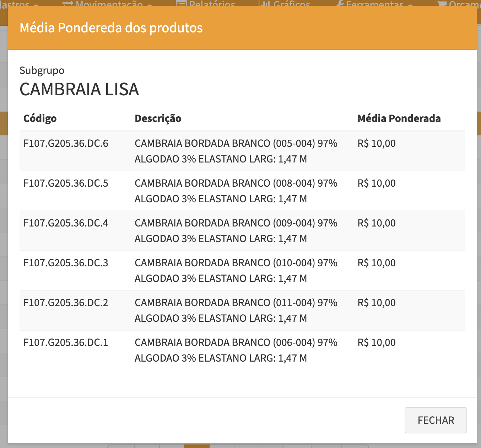This screenshot has width=481, height=448.
Task: Click the Ferramentas wrench icon
Action: (x=340, y=4)
